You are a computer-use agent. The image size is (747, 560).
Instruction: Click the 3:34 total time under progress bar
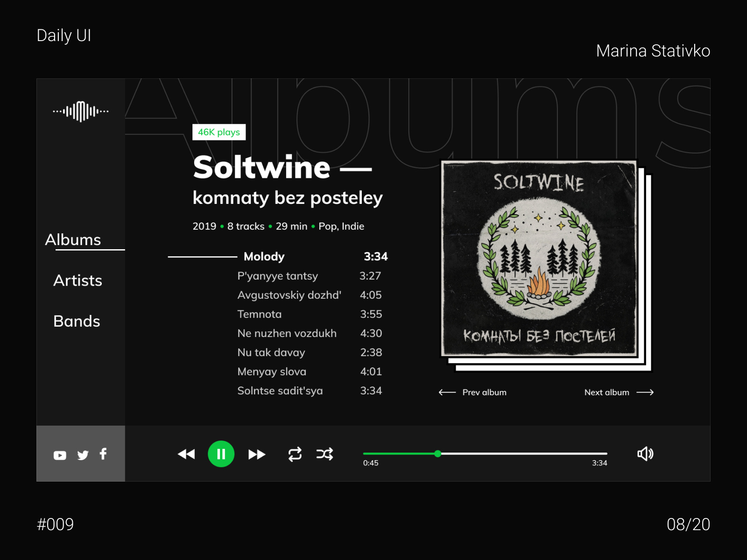[x=599, y=463]
